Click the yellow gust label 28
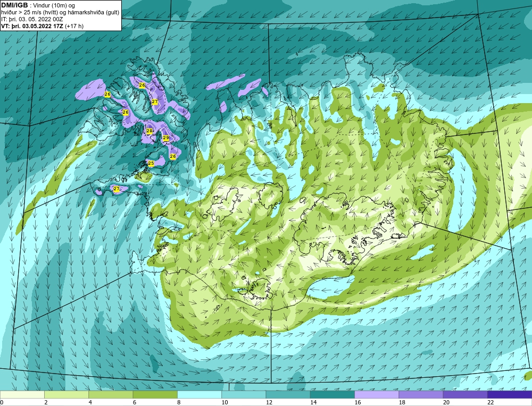The image size is (532, 406). 149,131
